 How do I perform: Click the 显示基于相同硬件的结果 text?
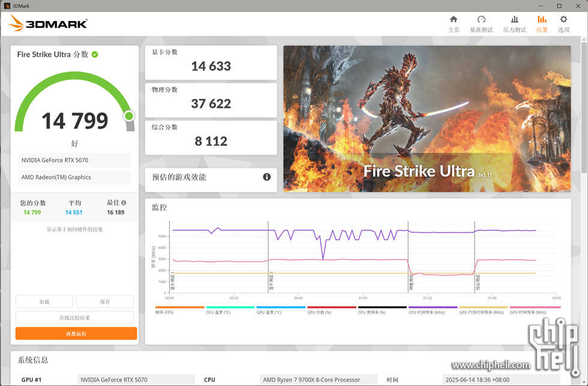point(74,230)
